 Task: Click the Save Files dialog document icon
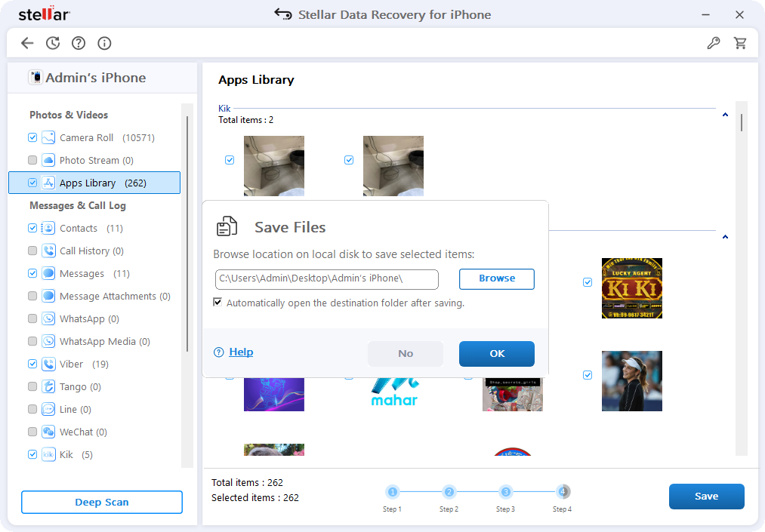[x=227, y=226]
